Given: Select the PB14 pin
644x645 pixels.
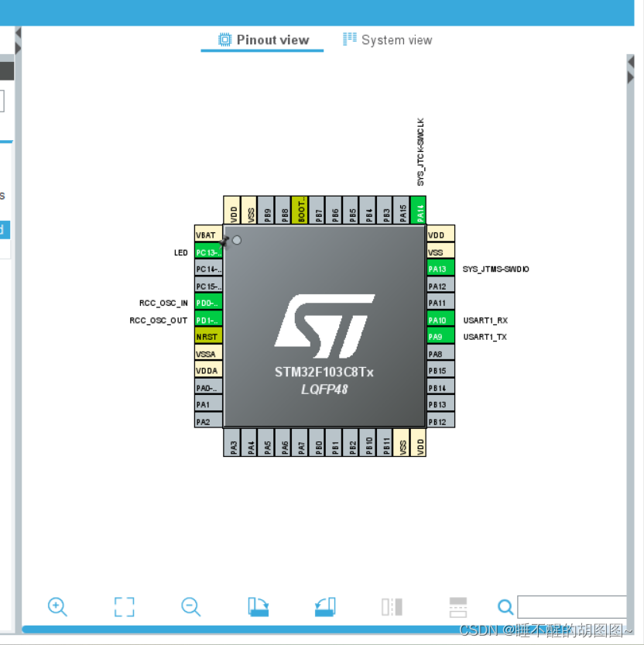Looking at the screenshot, I should (x=440, y=387).
